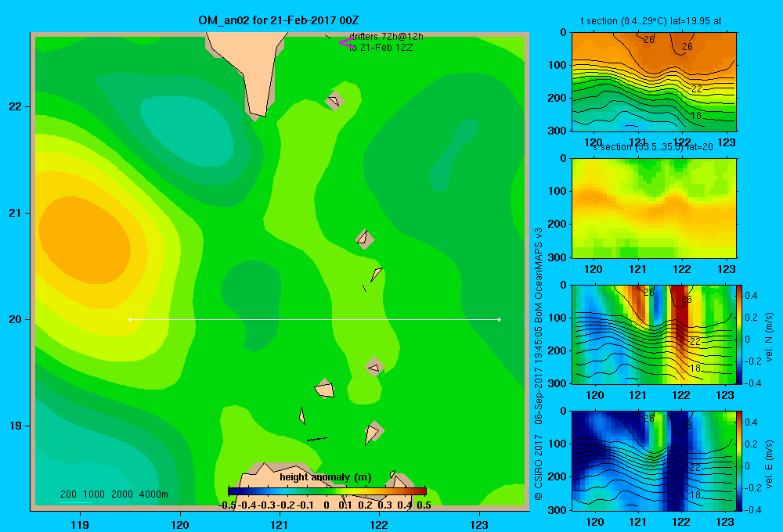Click latitude label 20 on main map

click(x=15, y=319)
